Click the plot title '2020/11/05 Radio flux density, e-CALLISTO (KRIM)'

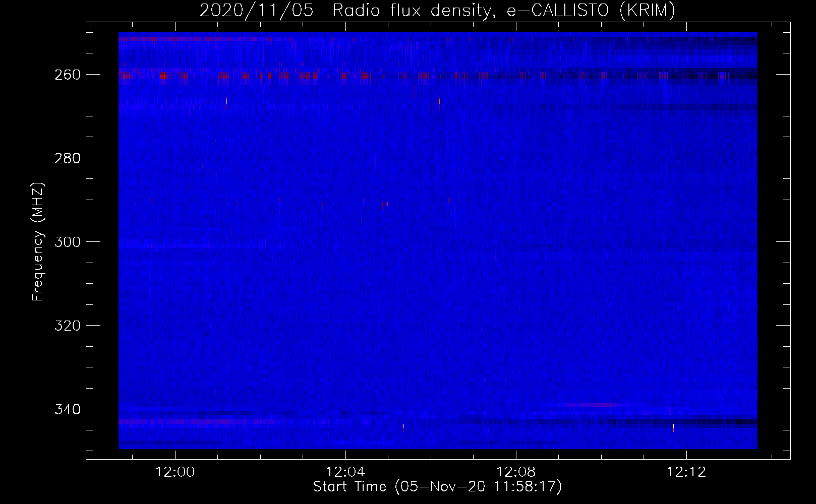click(x=437, y=11)
